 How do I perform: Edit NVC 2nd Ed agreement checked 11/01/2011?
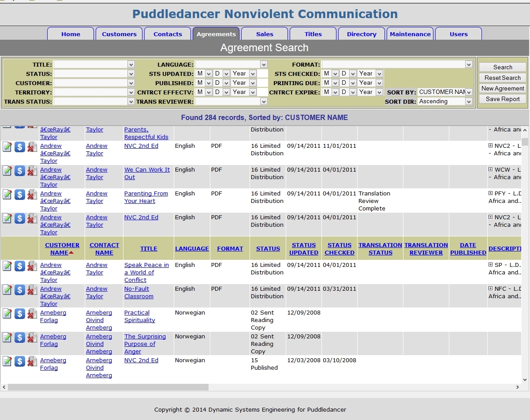coord(7,147)
